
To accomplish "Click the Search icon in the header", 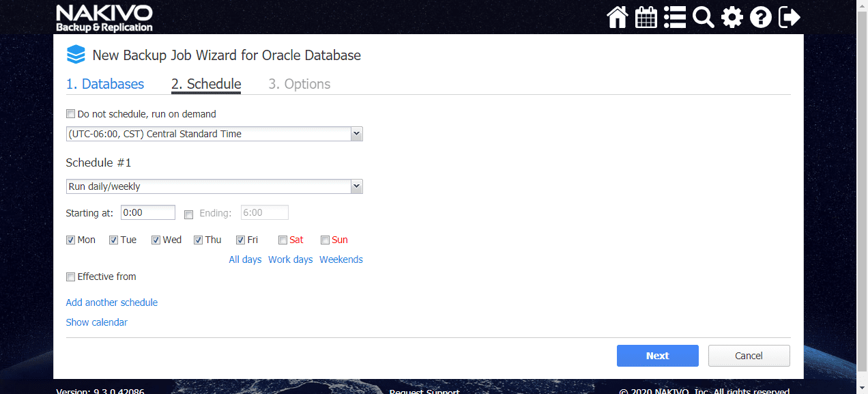I will 703,17.
